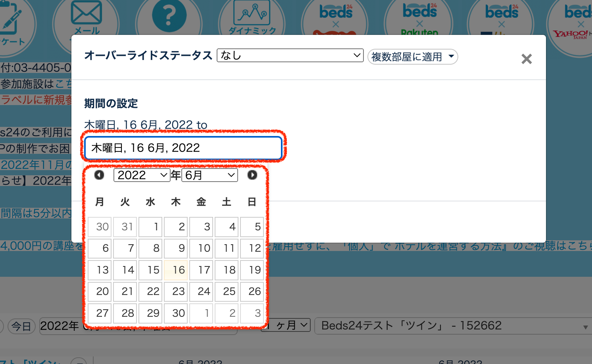Click the date input field showing 木曜日, 16 6月, 2022
Image resolution: width=592 pixels, height=364 pixels.
point(183,148)
